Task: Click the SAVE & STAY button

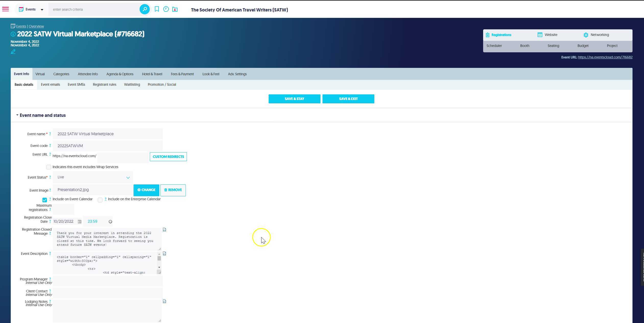Action: pos(294,99)
